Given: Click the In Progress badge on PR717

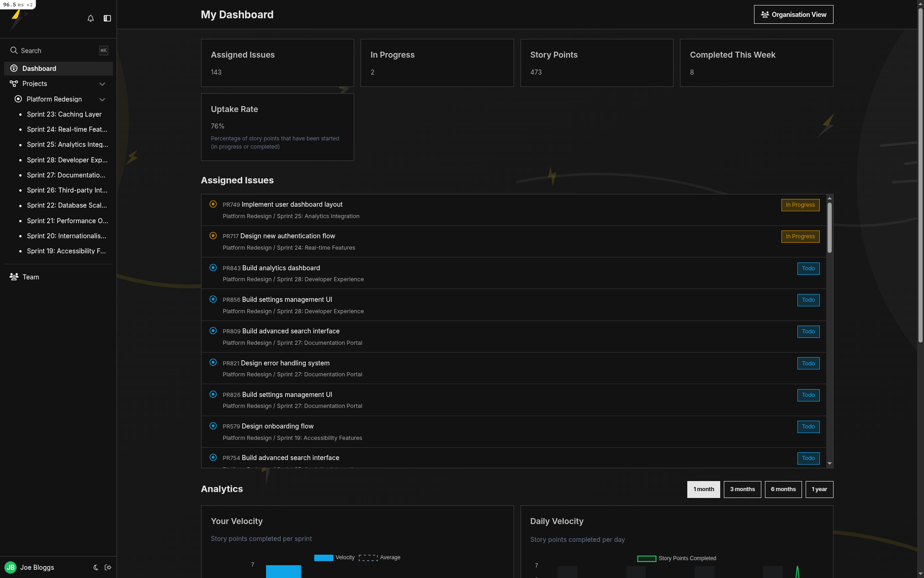Looking at the screenshot, I should (800, 236).
